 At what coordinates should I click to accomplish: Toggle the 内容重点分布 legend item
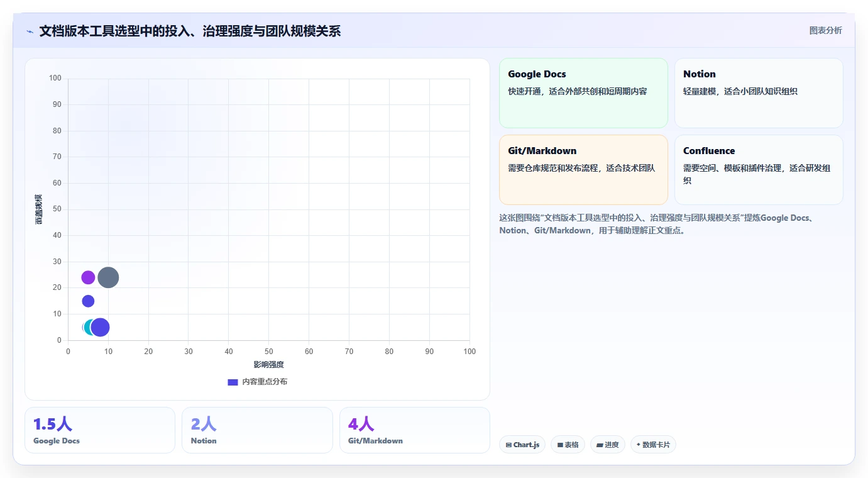[x=257, y=382]
